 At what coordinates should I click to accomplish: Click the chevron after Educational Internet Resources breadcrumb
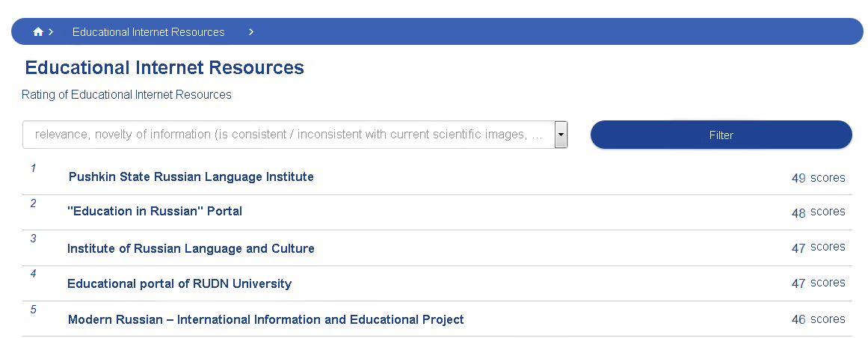point(250,32)
